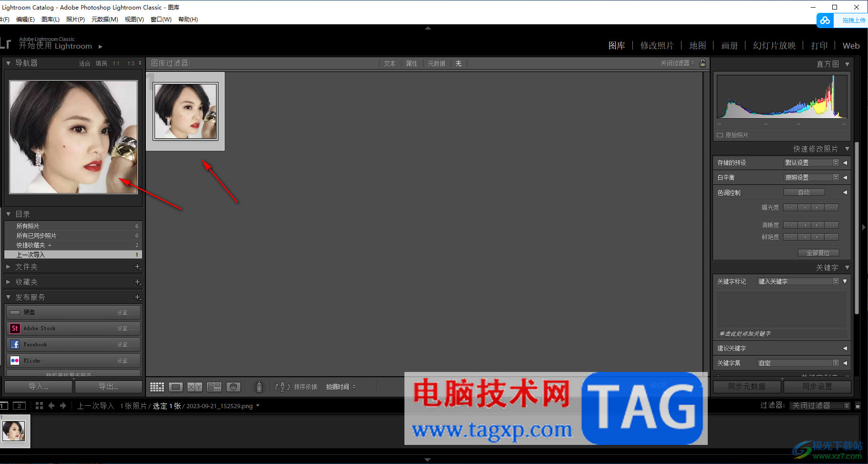Open Map (地图) module
This screenshot has width=868, height=464.
pyautogui.click(x=697, y=46)
